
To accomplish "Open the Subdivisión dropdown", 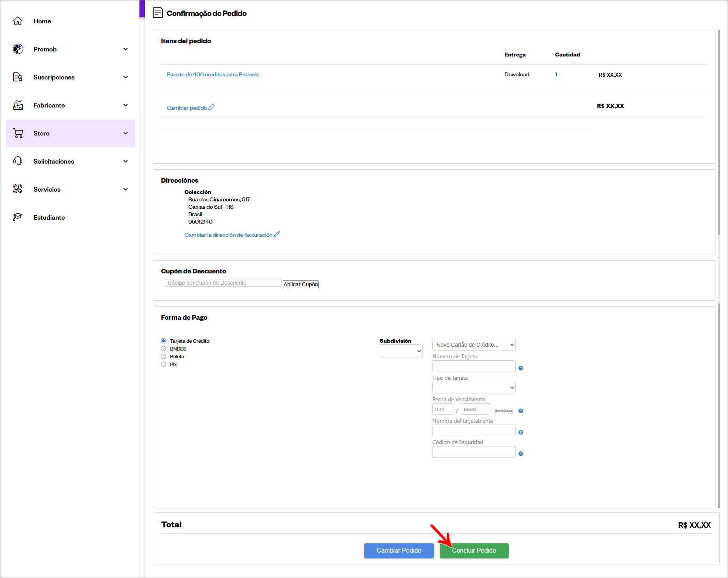I will (x=401, y=351).
